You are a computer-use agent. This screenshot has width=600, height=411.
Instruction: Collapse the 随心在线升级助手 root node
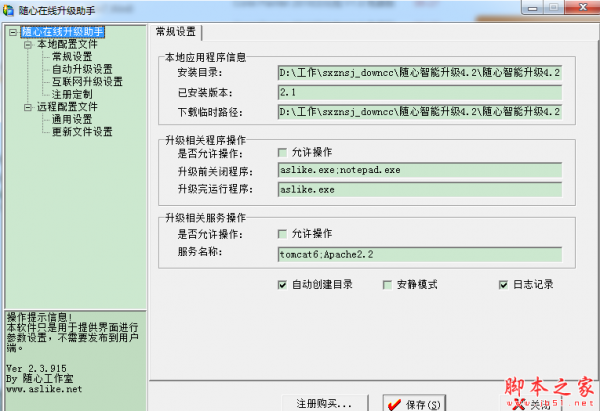(13, 32)
